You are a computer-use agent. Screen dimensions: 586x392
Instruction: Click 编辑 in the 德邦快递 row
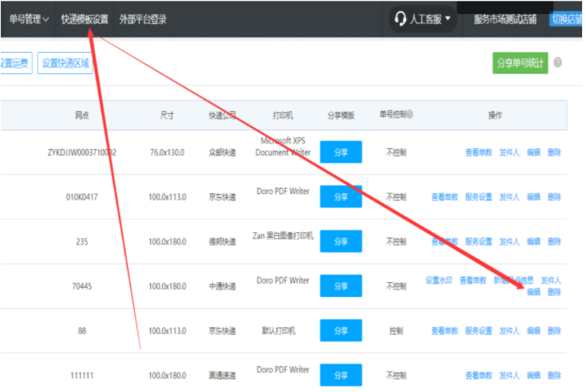533,242
